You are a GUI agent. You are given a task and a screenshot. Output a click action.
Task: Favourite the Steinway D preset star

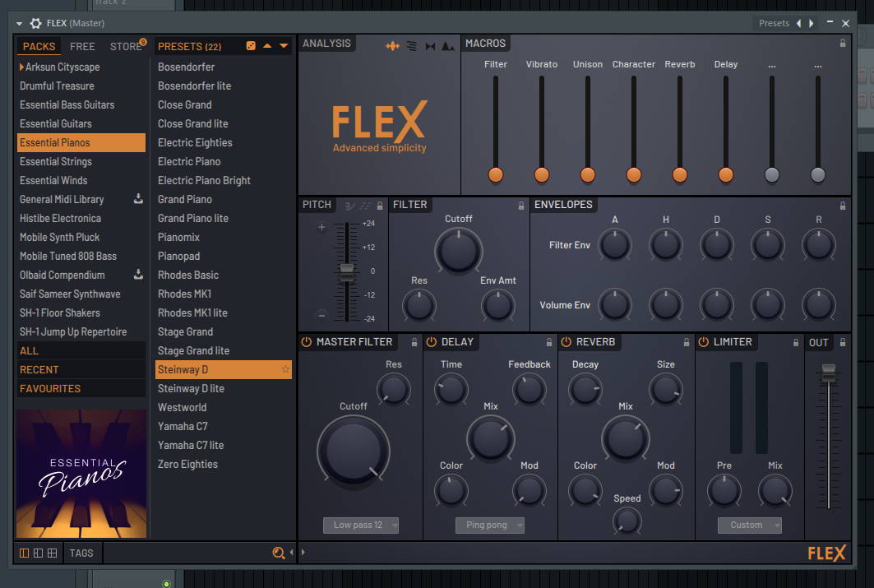[285, 369]
